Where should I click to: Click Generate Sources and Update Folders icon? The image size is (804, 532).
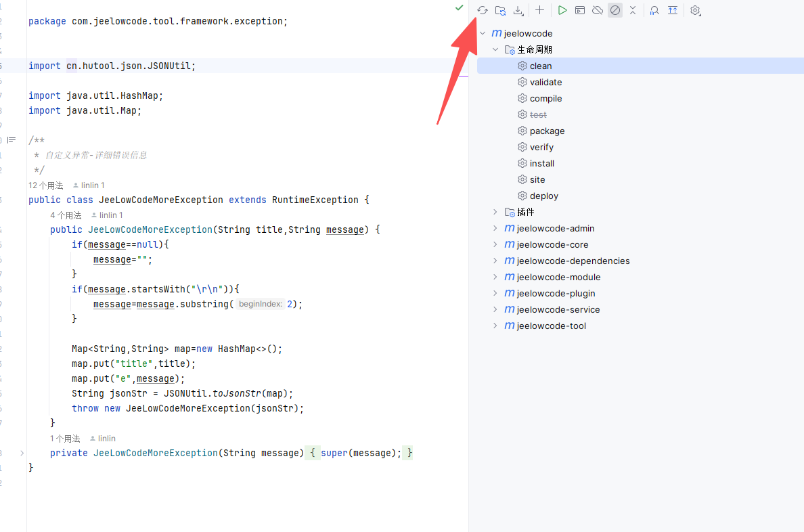click(x=500, y=10)
